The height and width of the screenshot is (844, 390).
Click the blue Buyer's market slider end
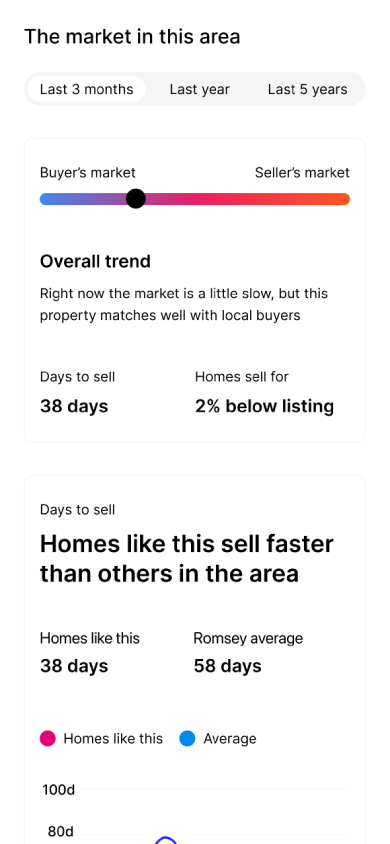[x=48, y=199]
